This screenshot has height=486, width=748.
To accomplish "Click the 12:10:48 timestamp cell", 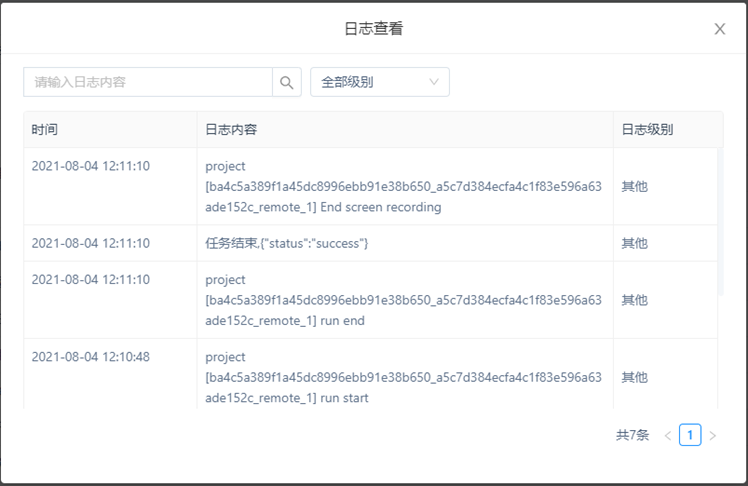I will 91,357.
